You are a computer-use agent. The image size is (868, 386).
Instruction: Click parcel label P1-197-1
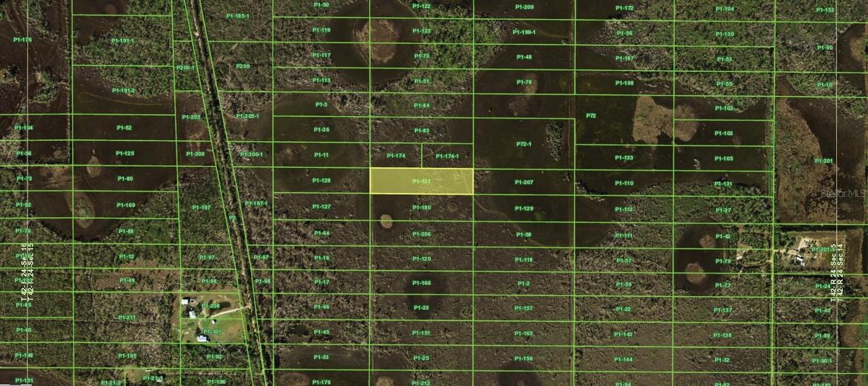click(256, 203)
